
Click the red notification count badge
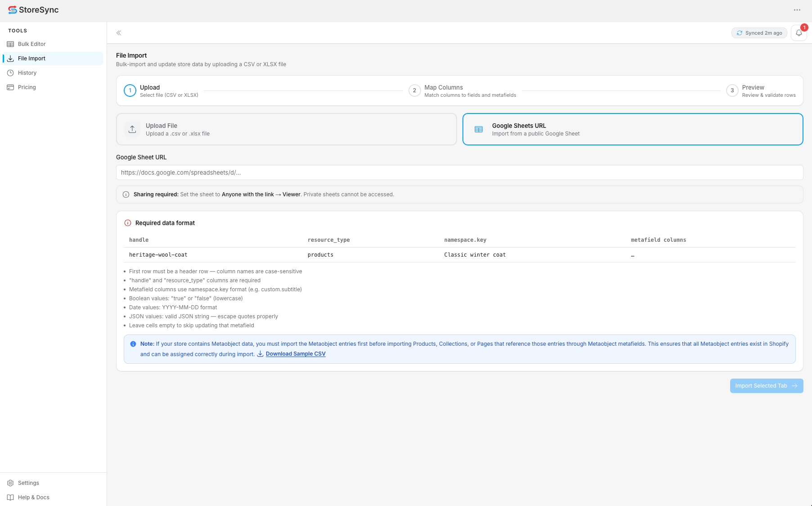[x=804, y=27]
